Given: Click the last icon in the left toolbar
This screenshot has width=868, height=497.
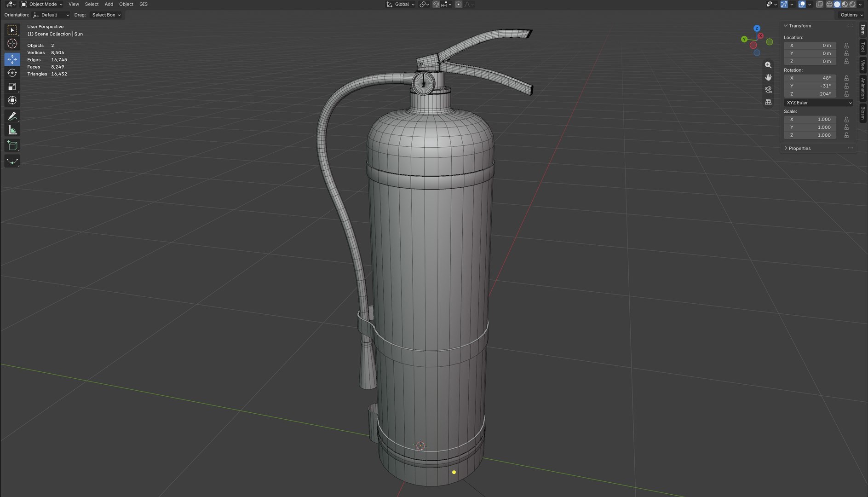Looking at the screenshot, I should [12, 162].
